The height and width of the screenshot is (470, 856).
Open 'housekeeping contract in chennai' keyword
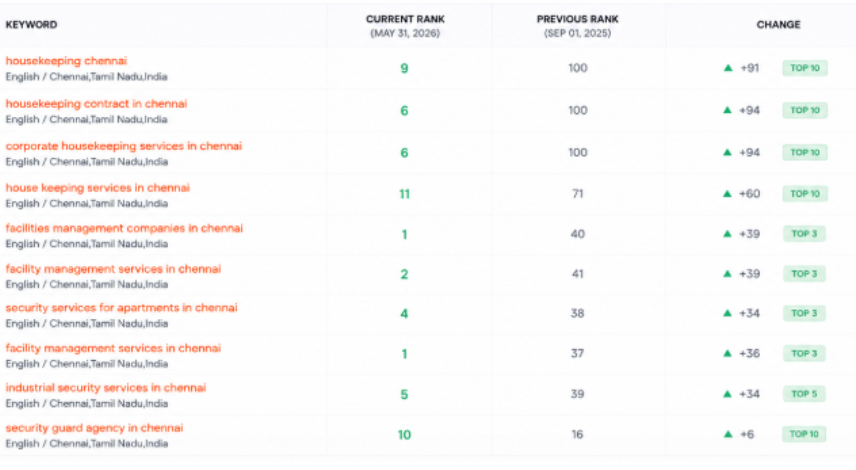click(96, 104)
